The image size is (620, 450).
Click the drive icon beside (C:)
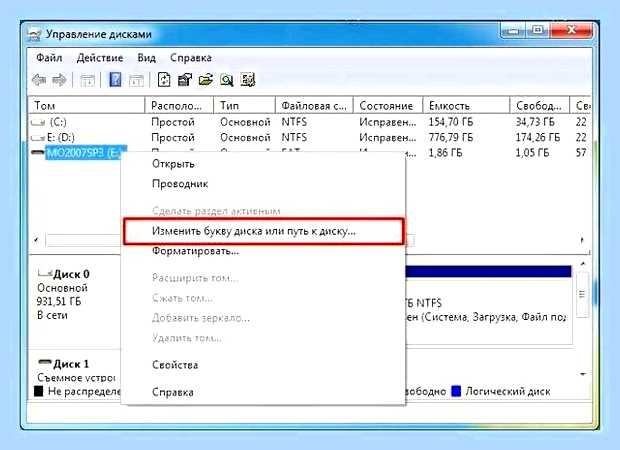click(38, 123)
